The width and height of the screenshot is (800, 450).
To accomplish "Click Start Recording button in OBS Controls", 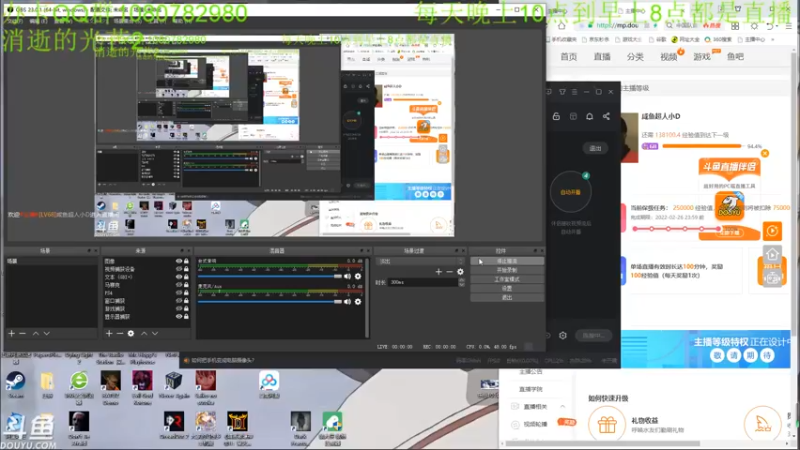I will click(x=507, y=270).
